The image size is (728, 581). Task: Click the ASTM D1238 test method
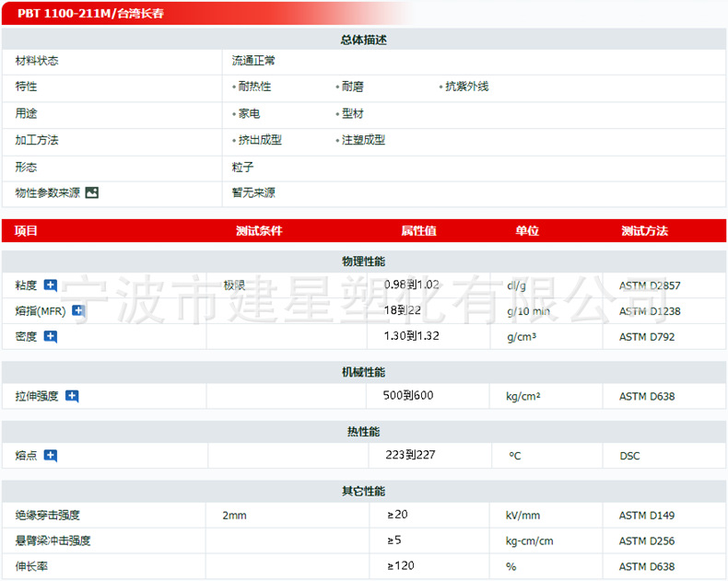(x=650, y=311)
